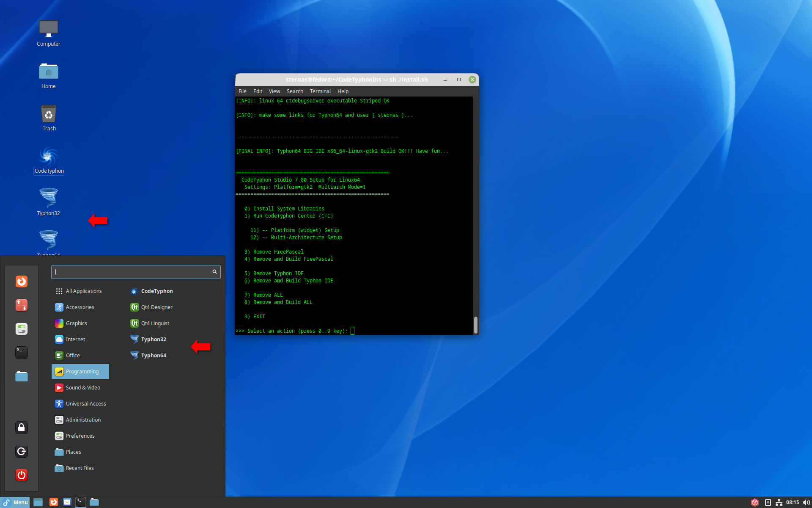This screenshot has height=508, width=812.
Task: Launch Typhon64 from the menu
Action: [x=148, y=356]
